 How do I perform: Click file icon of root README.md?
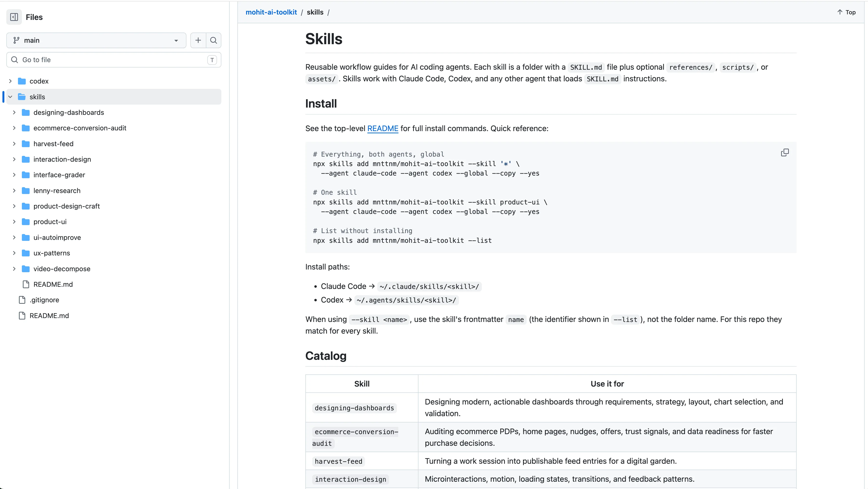[22, 316]
